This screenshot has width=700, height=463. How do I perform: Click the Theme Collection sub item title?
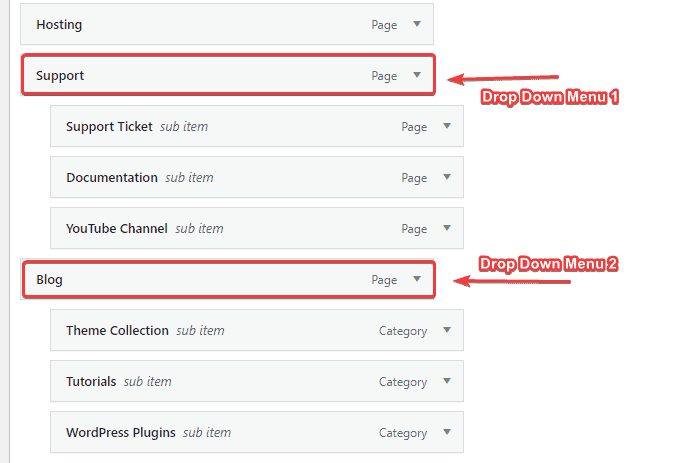click(117, 330)
